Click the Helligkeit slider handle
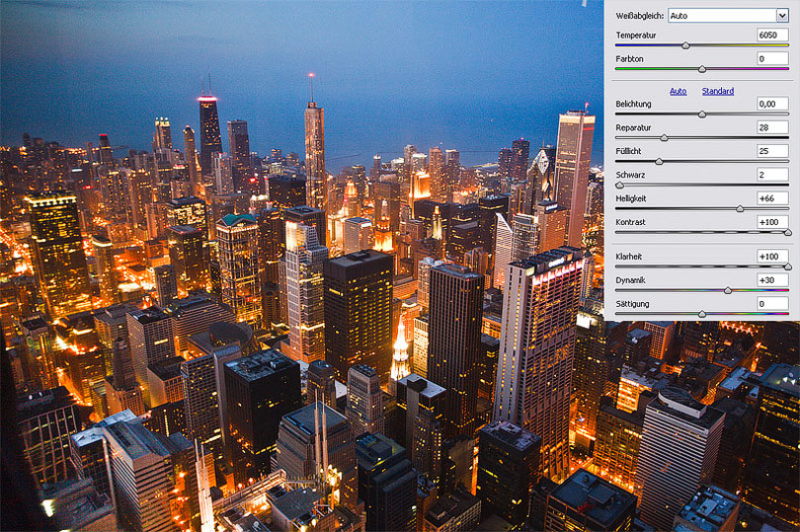Image resolution: width=800 pixels, height=532 pixels. tap(740, 208)
